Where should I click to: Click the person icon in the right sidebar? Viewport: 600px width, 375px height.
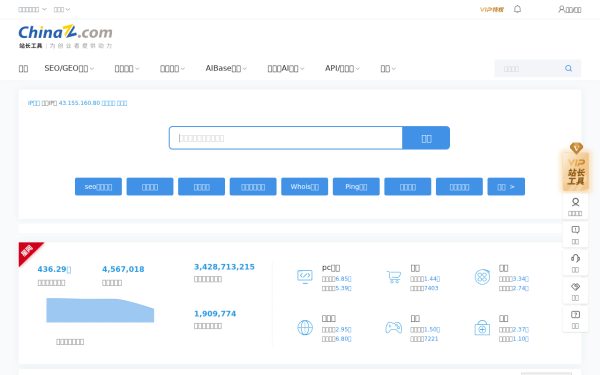[575, 202]
